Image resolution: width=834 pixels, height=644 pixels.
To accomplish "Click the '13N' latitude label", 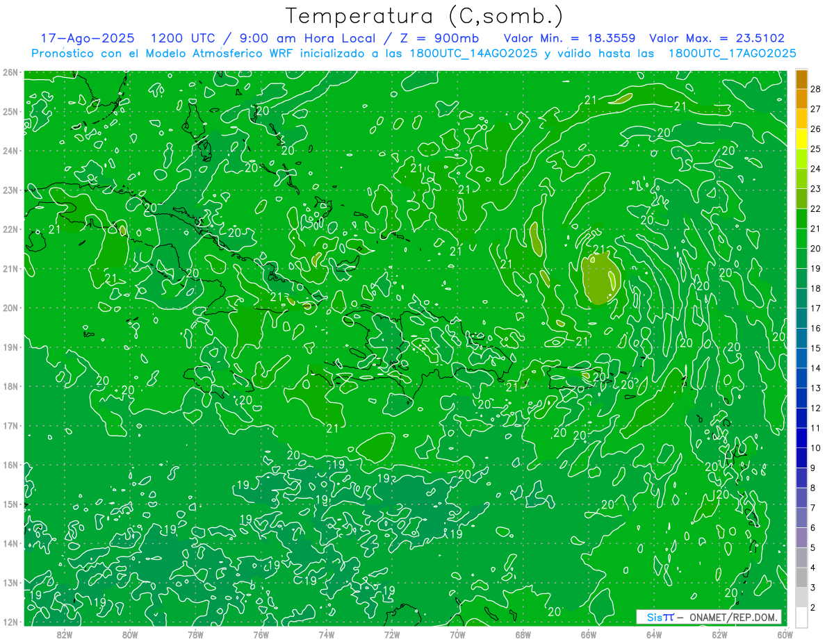I will [10, 582].
